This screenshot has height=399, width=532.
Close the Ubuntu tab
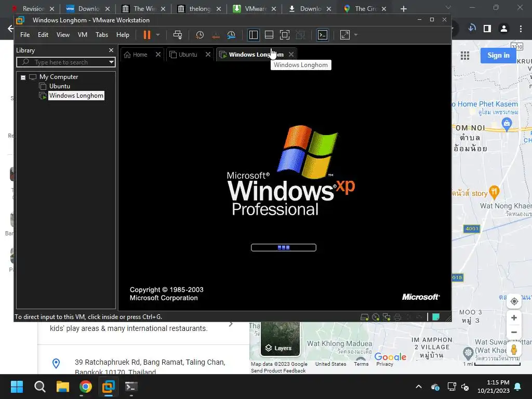208,54
